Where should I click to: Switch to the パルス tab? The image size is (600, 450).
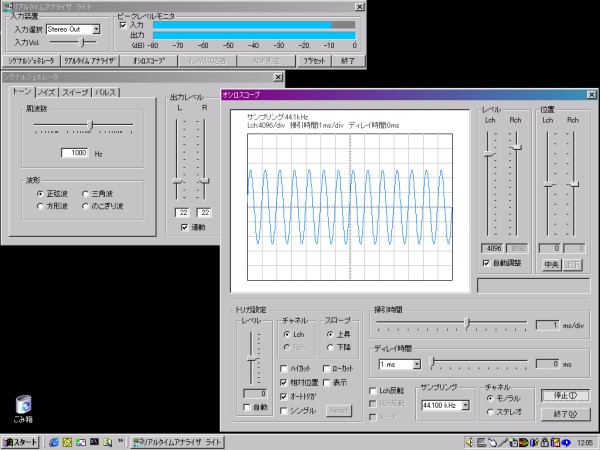tap(106, 92)
